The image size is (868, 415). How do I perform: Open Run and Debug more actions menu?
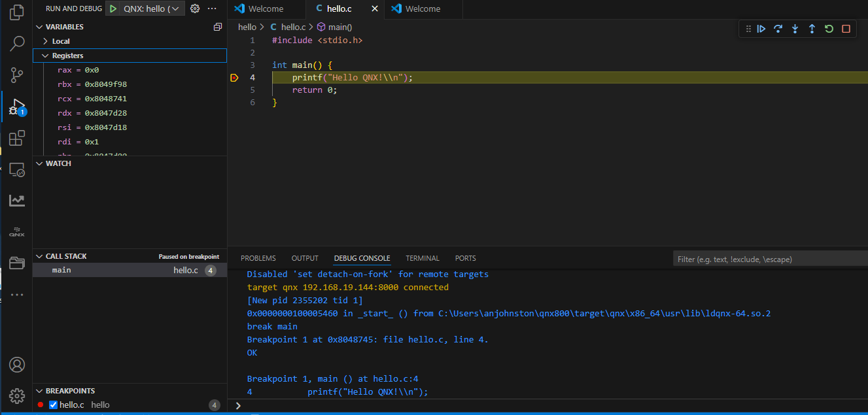pyautogui.click(x=211, y=8)
